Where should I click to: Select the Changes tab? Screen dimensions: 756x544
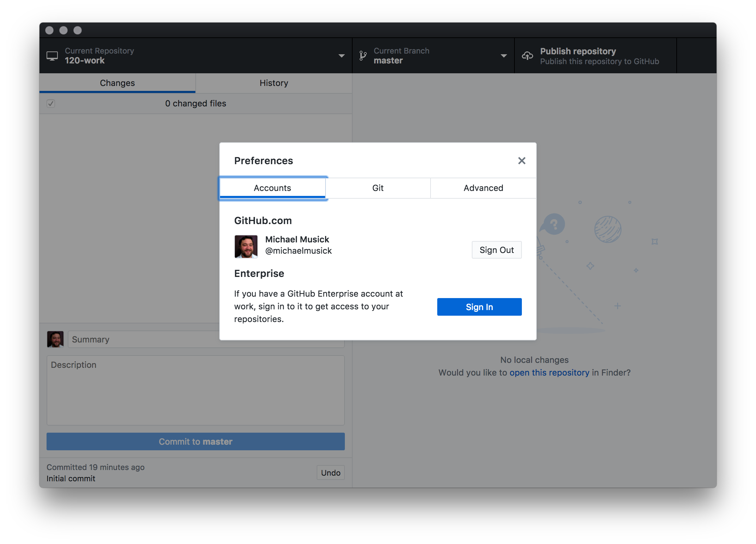pyautogui.click(x=117, y=83)
